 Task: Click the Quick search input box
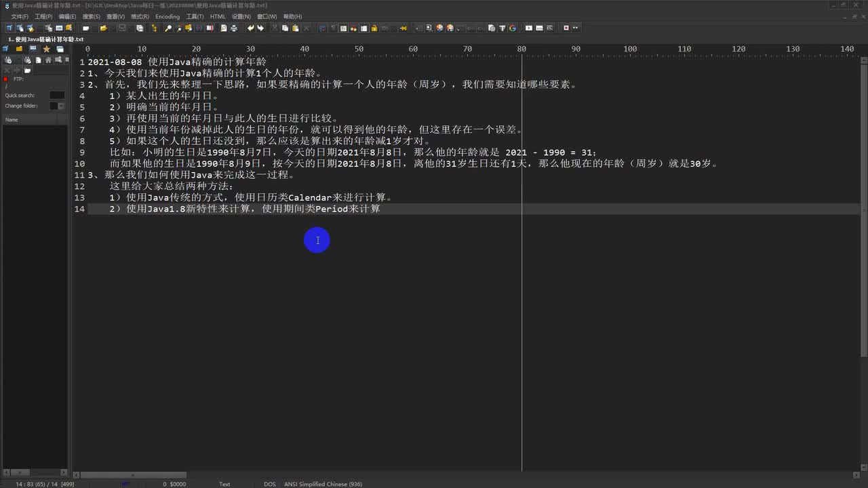click(57, 96)
